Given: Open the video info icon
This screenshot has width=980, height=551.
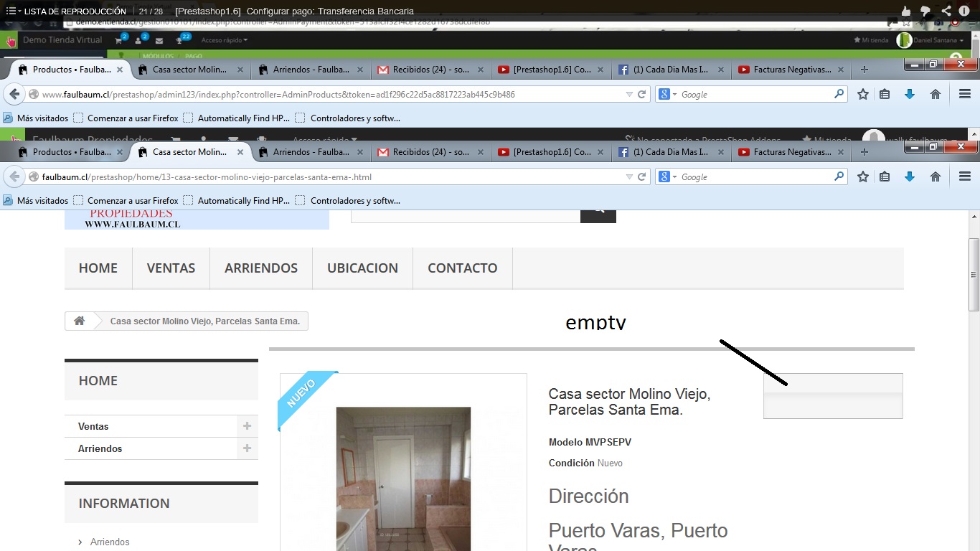Looking at the screenshot, I should [965, 11].
